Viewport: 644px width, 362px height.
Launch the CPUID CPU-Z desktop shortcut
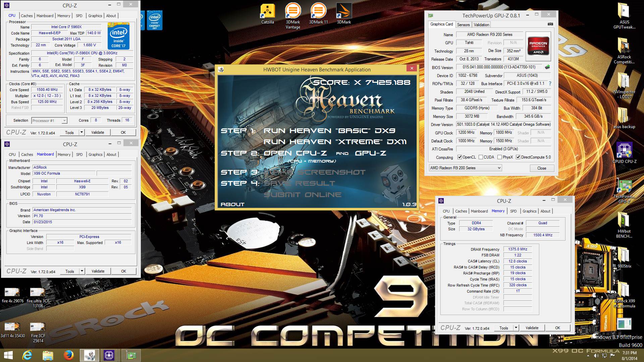pos(624,153)
